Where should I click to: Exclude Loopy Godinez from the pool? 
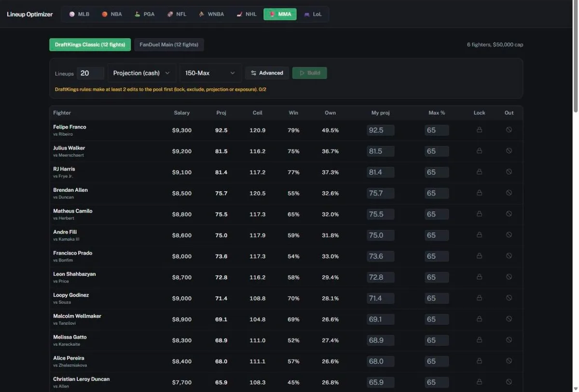point(509,298)
